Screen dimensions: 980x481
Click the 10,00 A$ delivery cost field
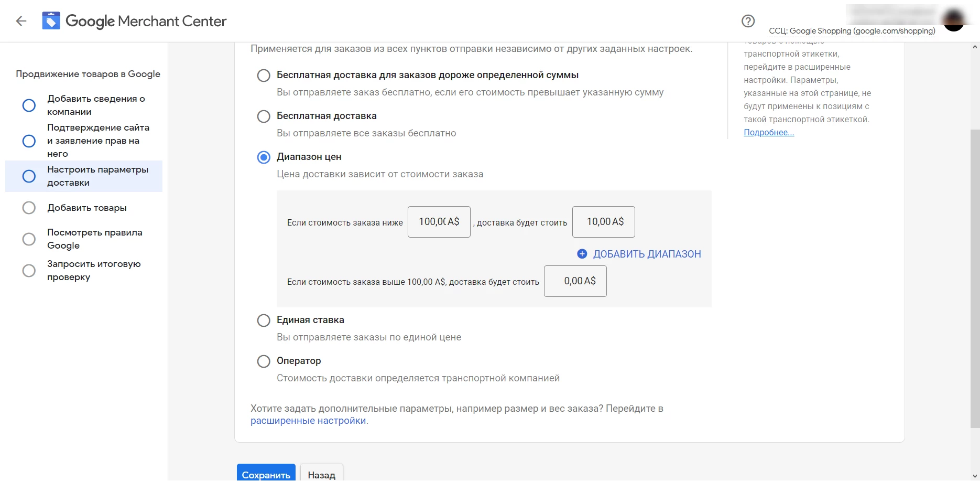[x=604, y=222]
